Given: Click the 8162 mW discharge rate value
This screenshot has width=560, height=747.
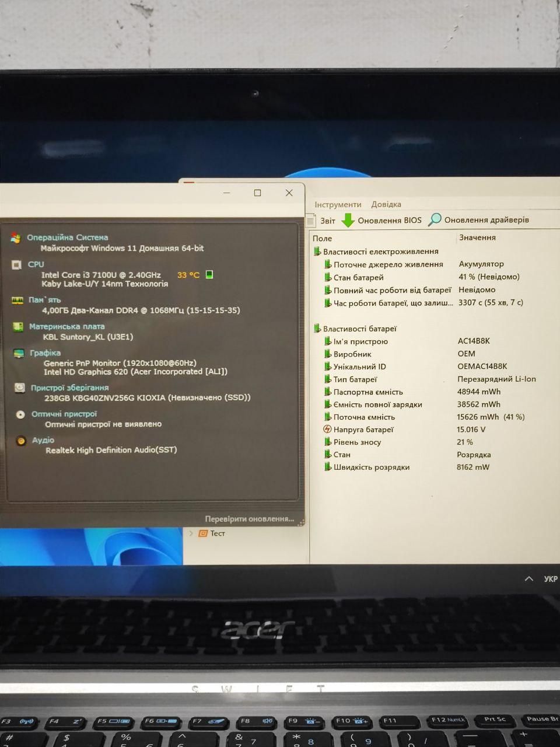Looking at the screenshot, I should [x=473, y=467].
